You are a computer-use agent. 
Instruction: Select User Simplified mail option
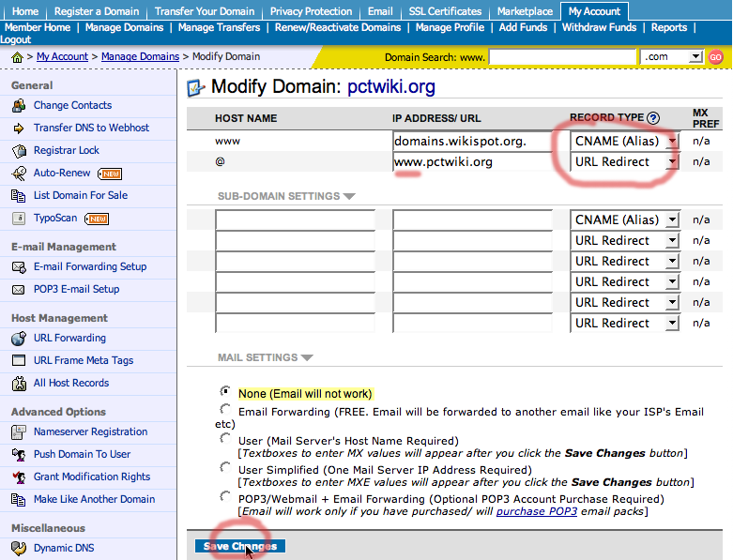[x=225, y=467]
